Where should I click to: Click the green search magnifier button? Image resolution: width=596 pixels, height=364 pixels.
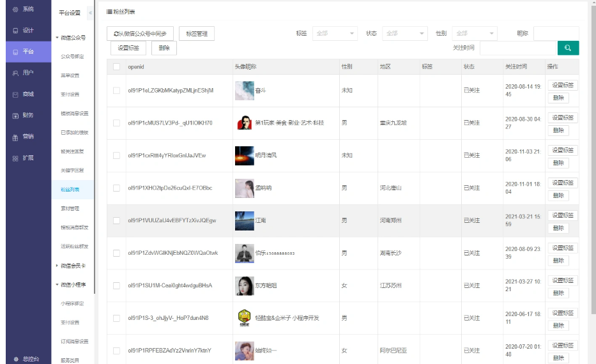[x=568, y=49]
